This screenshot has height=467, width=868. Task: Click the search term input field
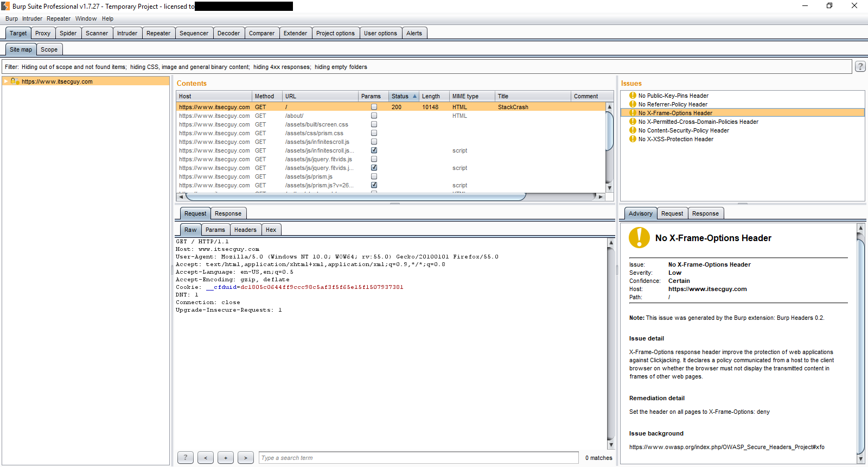point(418,458)
